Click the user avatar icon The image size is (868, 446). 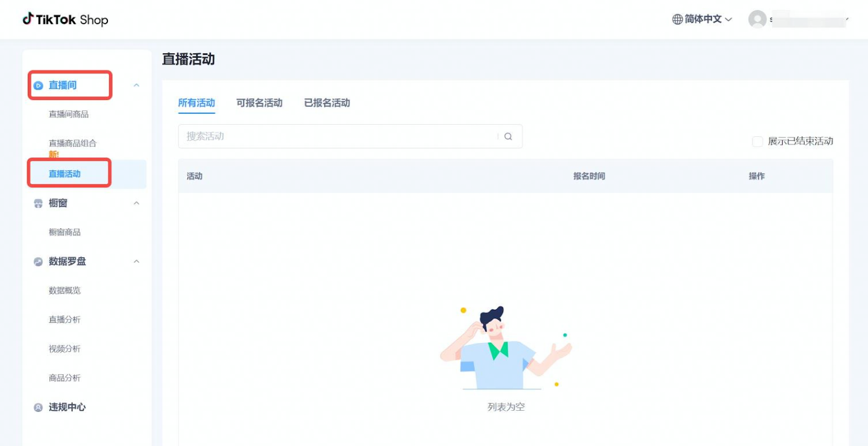tap(757, 20)
